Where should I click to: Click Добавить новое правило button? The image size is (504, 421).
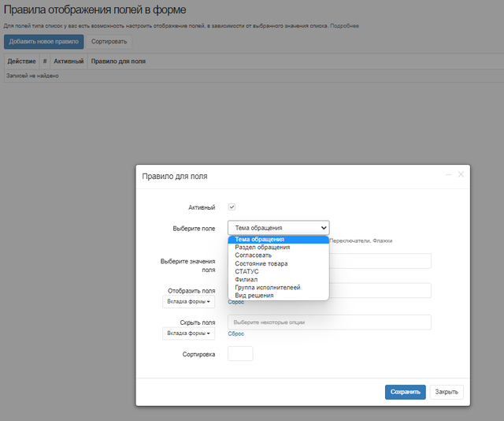[x=44, y=42]
